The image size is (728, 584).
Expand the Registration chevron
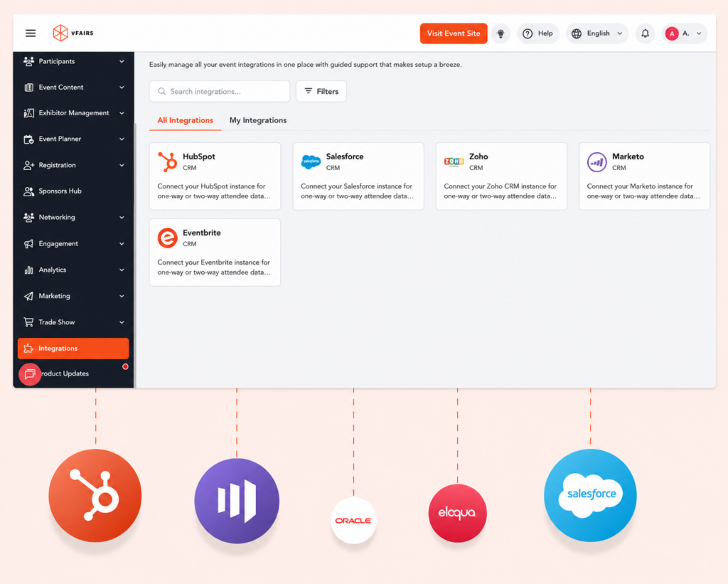point(122,165)
